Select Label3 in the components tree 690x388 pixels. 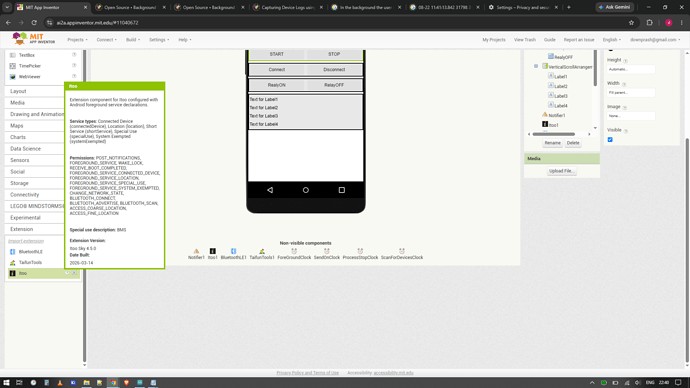[x=560, y=96]
